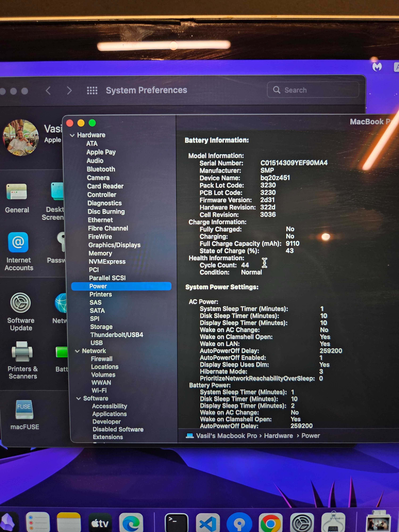Select Graphics/Displays in the sidebar

(115, 245)
